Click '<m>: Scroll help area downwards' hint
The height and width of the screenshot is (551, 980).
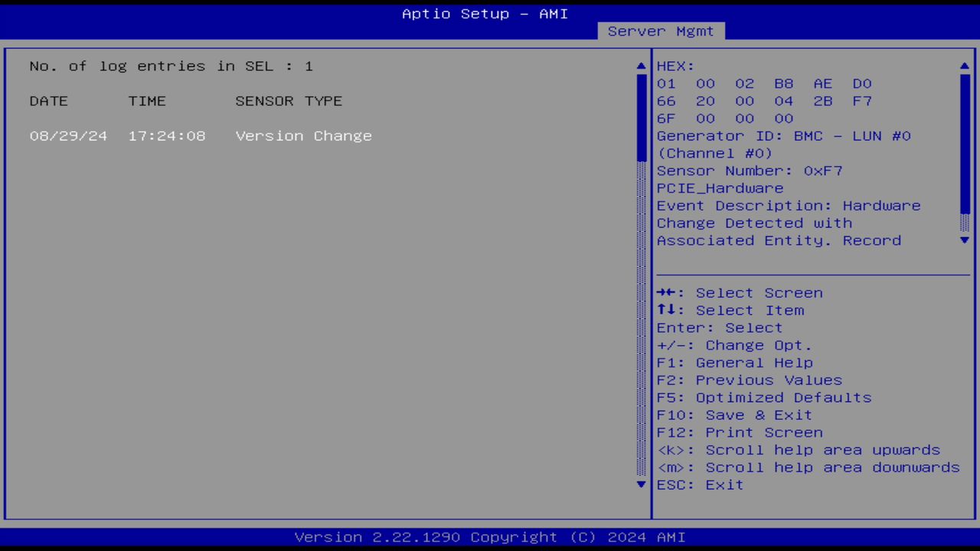click(808, 468)
